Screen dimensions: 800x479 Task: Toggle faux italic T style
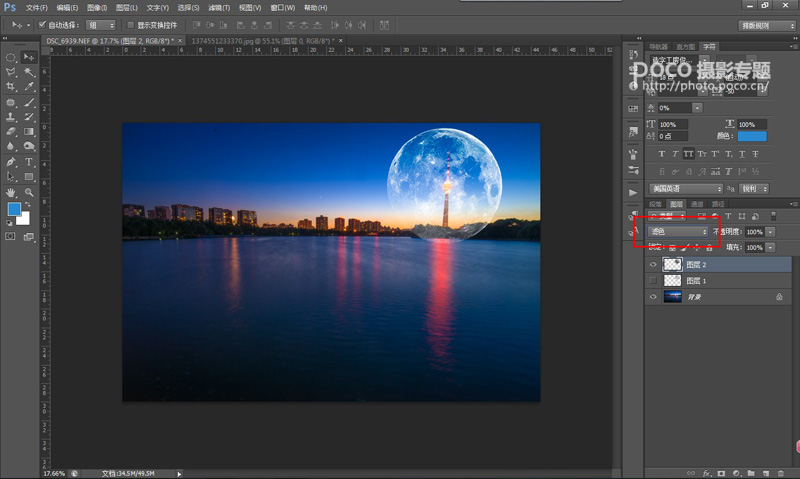675,154
